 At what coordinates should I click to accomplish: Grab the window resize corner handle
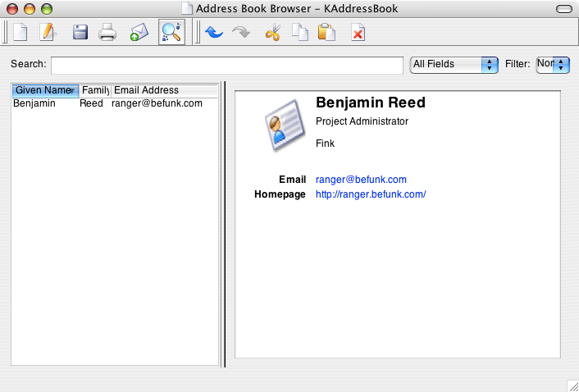(x=573, y=386)
